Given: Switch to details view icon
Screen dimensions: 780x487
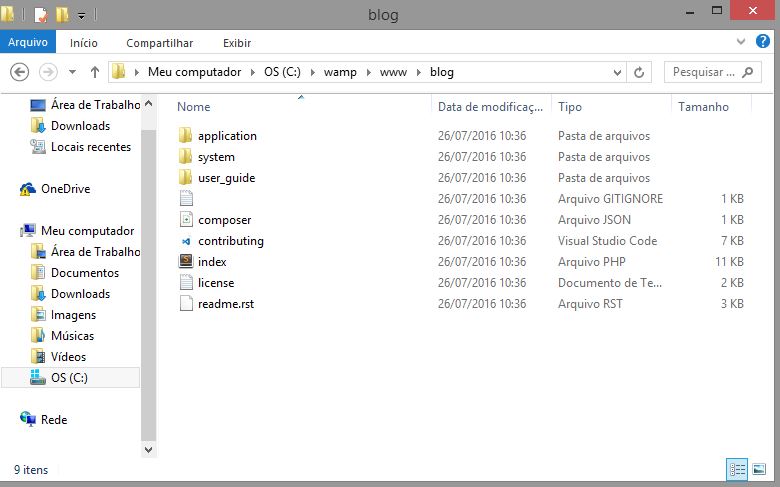Looking at the screenshot, I should pyautogui.click(x=738, y=468).
